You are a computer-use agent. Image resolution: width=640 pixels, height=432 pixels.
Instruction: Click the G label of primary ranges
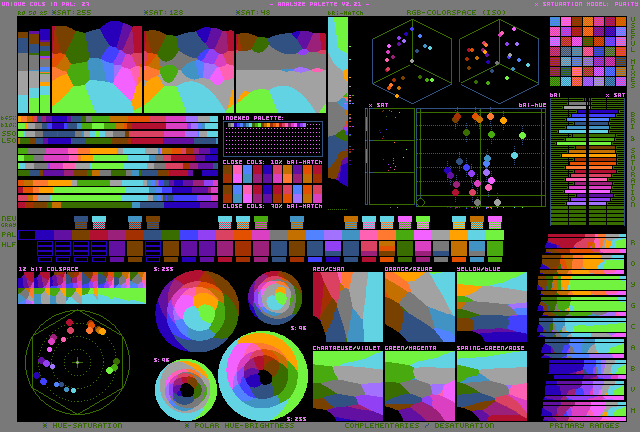coord(633,305)
